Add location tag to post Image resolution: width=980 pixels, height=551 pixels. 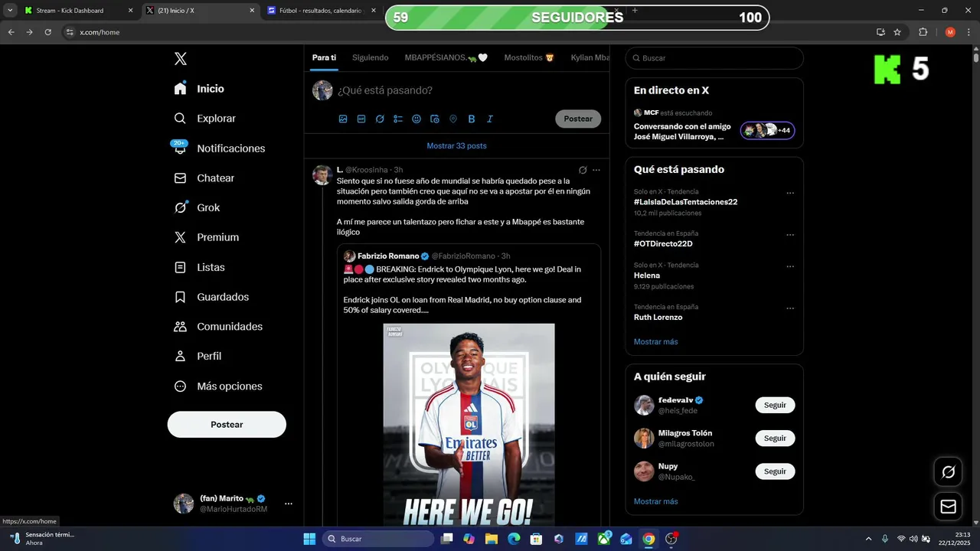tap(453, 119)
